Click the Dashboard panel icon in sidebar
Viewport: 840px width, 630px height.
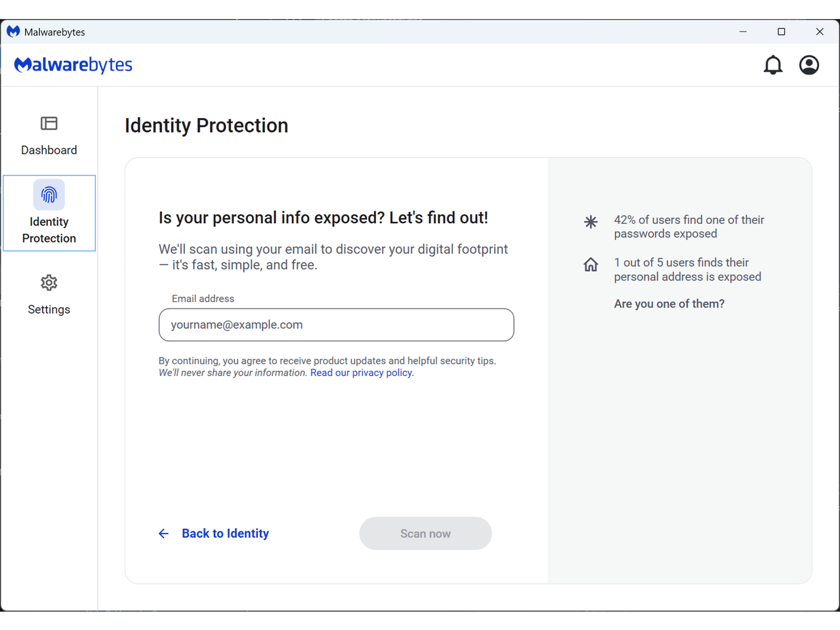coord(49,123)
